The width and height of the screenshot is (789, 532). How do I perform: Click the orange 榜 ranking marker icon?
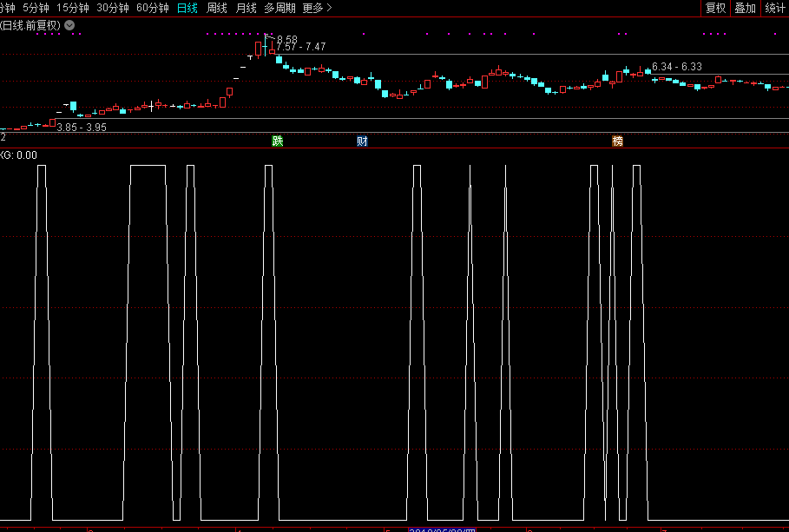point(617,141)
